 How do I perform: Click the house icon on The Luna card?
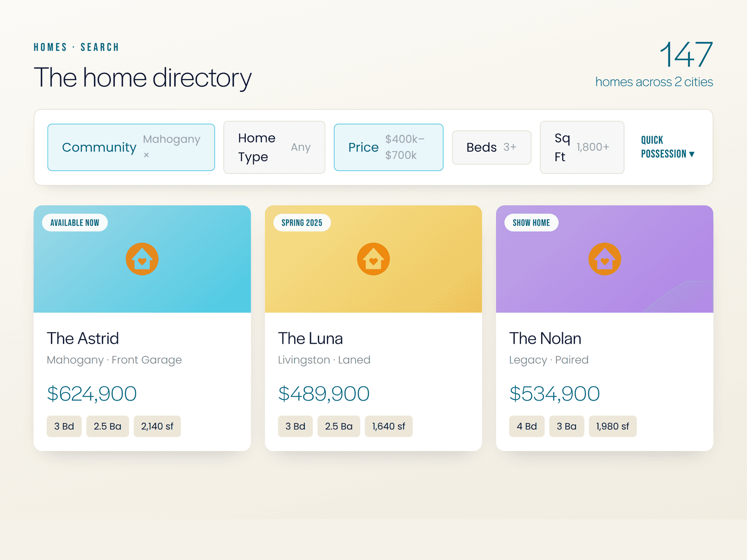tap(373, 259)
